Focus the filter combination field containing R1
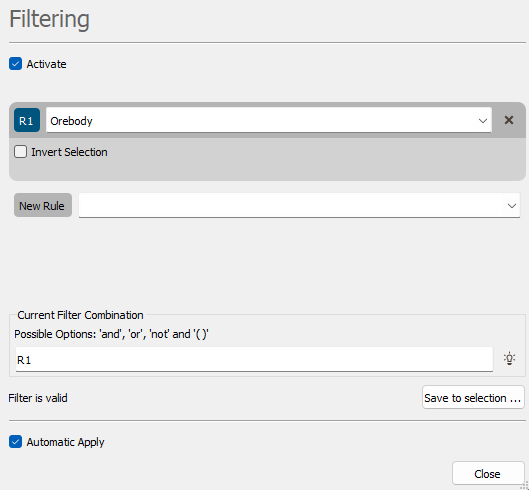Image resolution: width=529 pixels, height=490 pixels. [x=254, y=359]
